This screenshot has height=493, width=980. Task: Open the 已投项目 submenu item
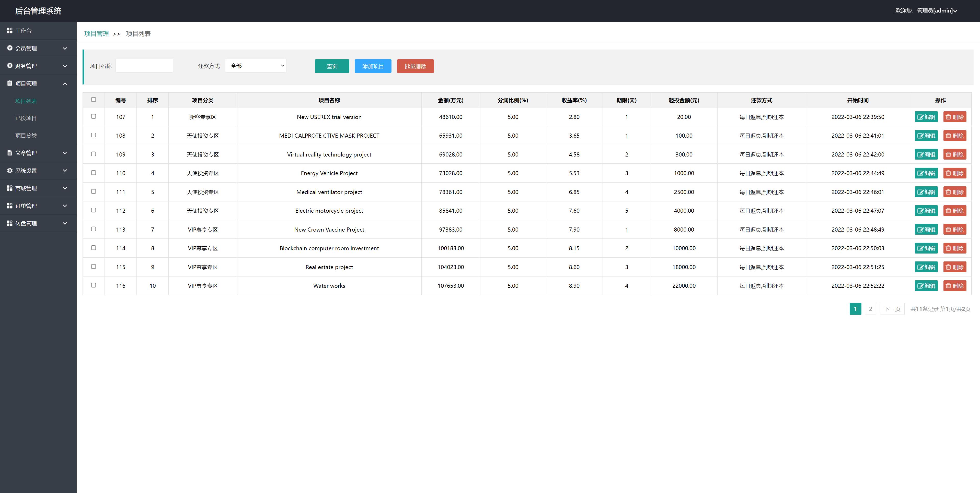pos(26,118)
